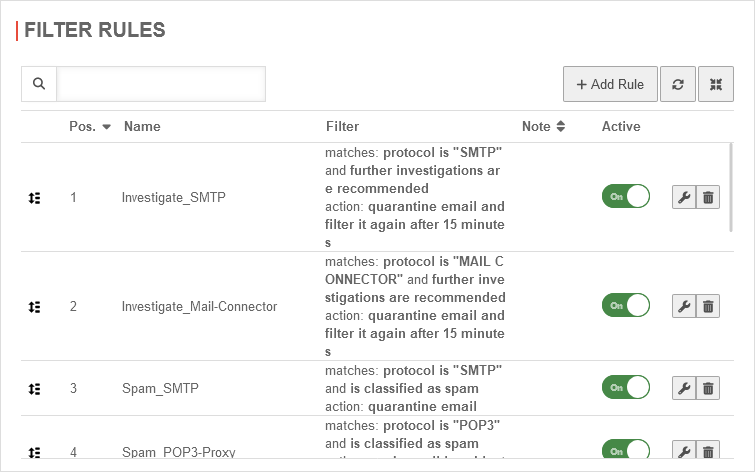The image size is (755, 472).
Task: Edit the Investigate_SMTP rule via wrench icon
Action: (x=684, y=197)
